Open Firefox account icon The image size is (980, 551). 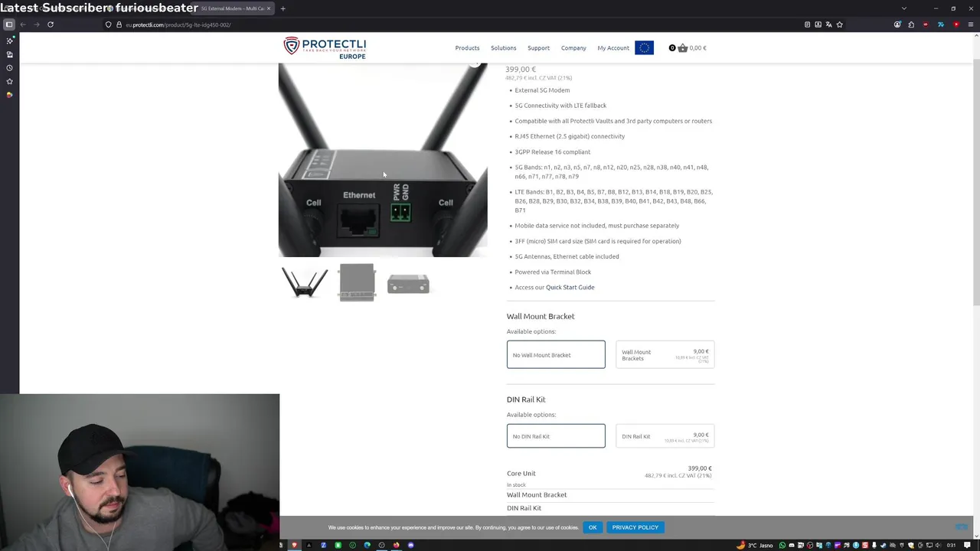pyautogui.click(x=897, y=24)
